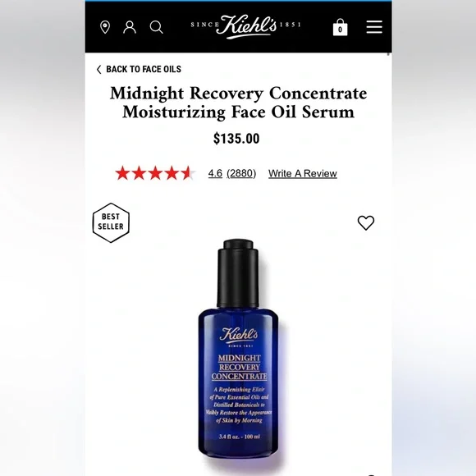476x476 pixels.
Task: Click the red star rating
Action: (155, 173)
